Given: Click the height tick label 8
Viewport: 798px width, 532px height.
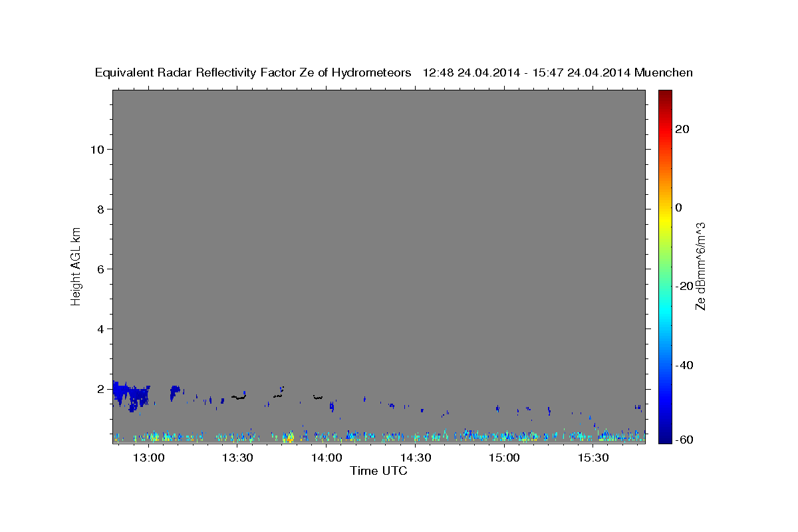Looking at the screenshot, I should click(x=101, y=209).
